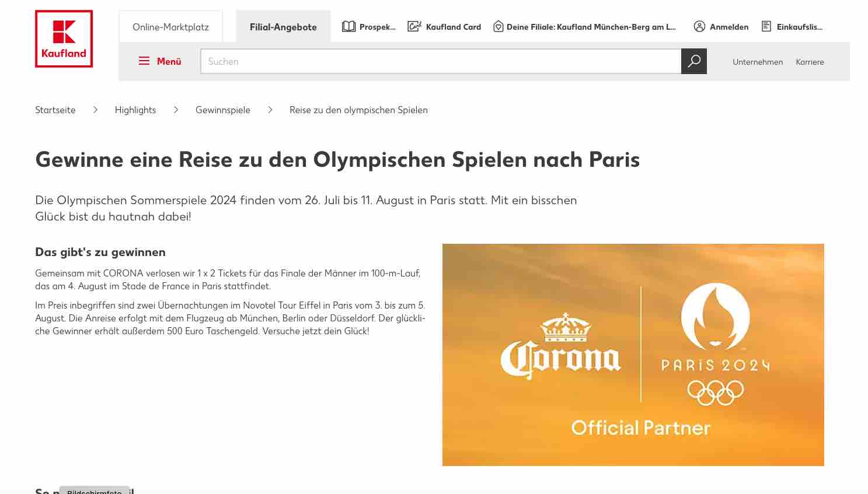Click the hamburger menu icon
The height and width of the screenshot is (494, 868).
coord(144,61)
